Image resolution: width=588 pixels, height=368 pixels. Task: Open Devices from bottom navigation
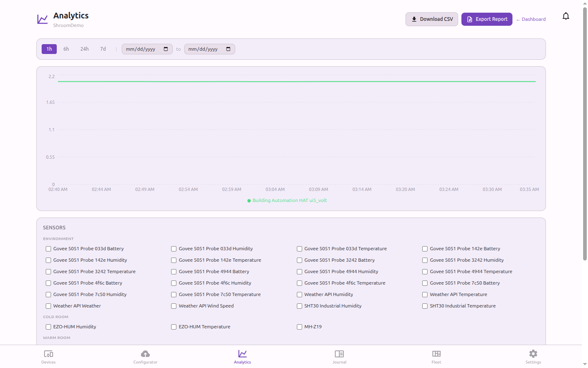click(49, 357)
